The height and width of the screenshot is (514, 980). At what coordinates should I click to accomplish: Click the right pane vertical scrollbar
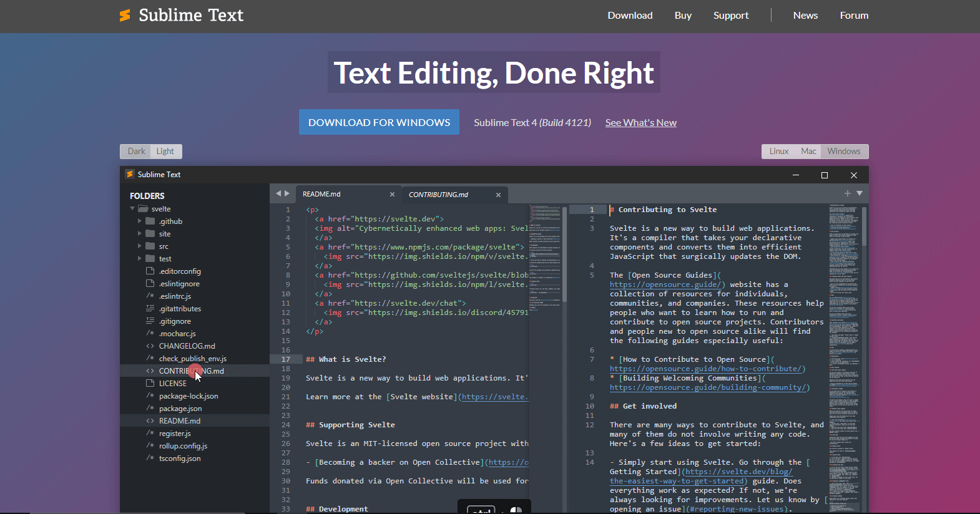(x=864, y=226)
